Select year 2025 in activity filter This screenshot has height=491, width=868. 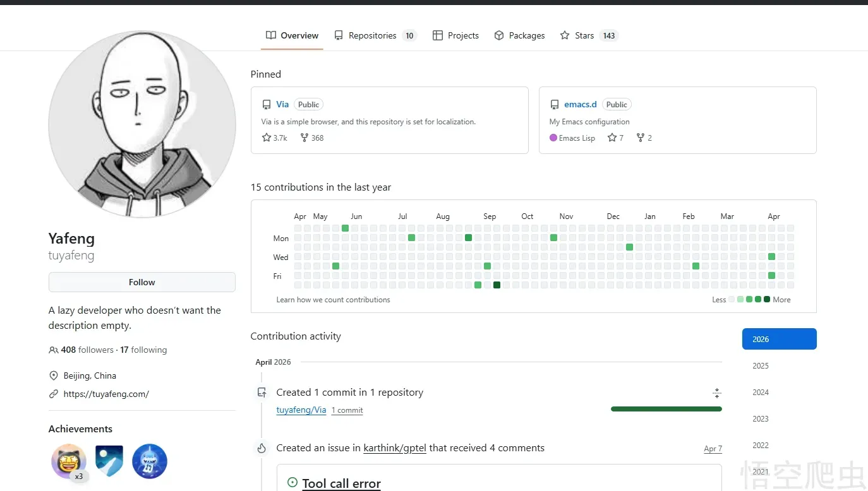[761, 366]
